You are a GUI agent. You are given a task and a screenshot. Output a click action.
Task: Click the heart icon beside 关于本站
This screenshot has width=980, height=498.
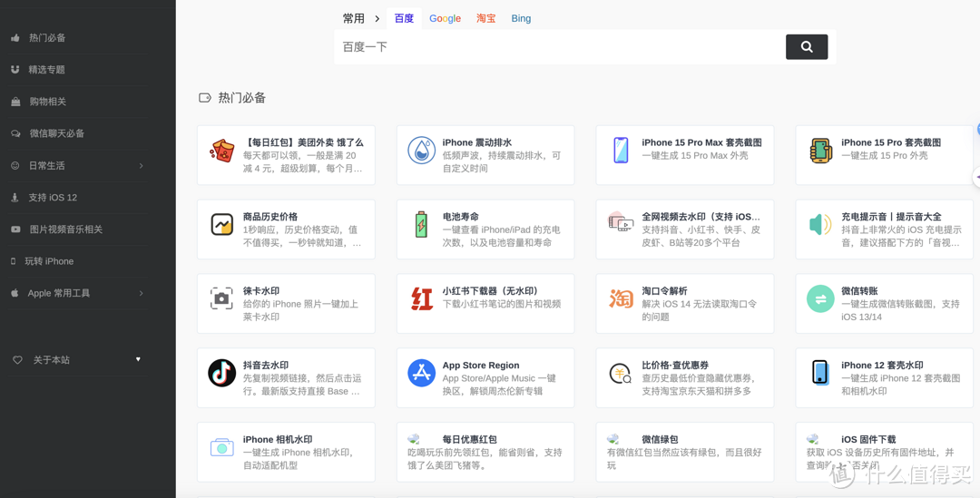point(17,360)
